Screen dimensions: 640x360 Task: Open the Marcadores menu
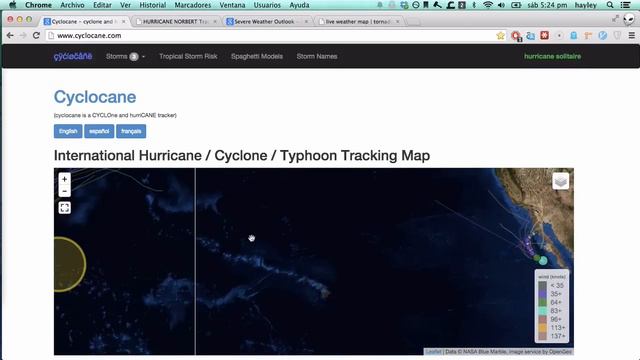(x=193, y=5)
